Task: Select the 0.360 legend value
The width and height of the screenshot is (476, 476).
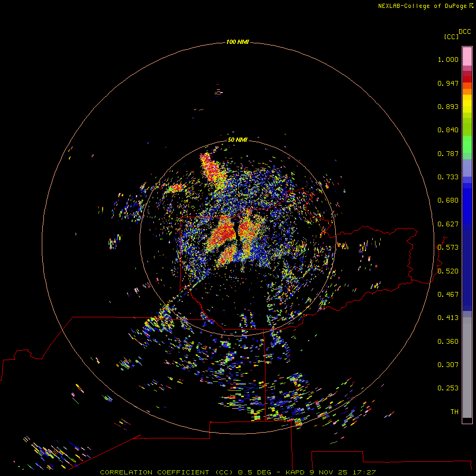Action: 448,342
